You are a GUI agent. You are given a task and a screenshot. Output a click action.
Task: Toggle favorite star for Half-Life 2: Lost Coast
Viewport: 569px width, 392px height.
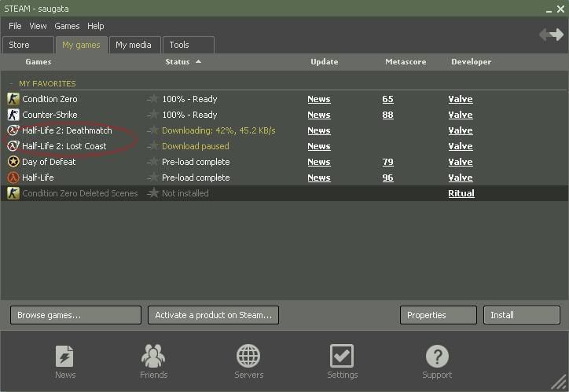pos(154,146)
